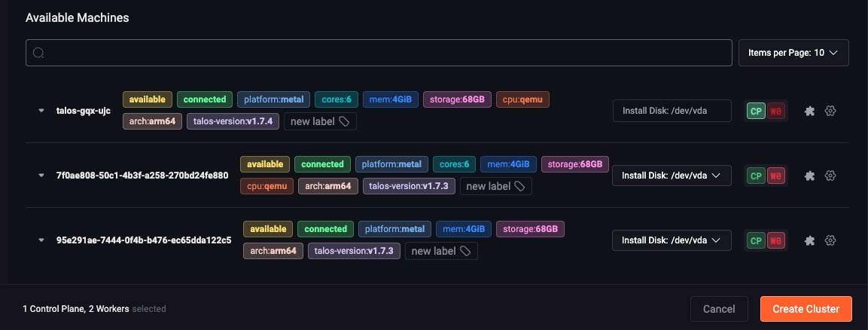Open config gear icon for 7f0ae808 machine
This screenshot has height=330, width=868.
click(830, 176)
